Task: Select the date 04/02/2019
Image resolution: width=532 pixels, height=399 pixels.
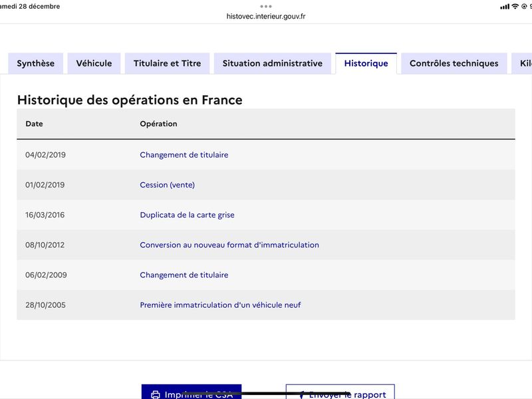Action: pos(45,155)
